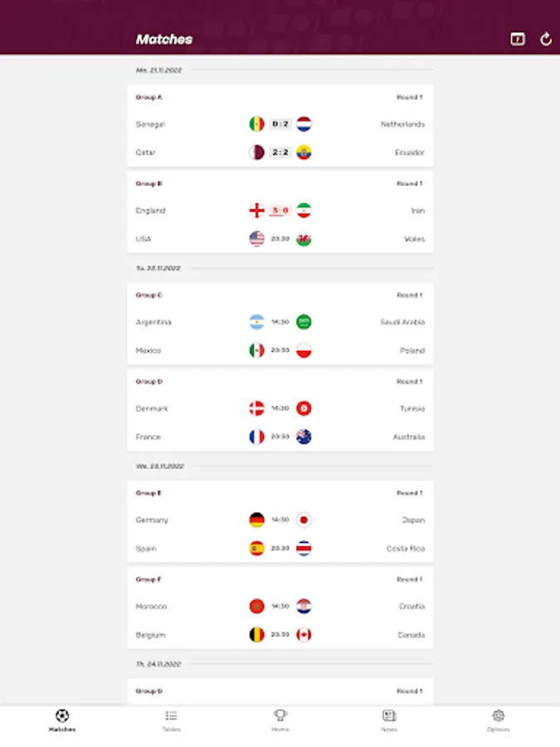Open the Qatar vs Ecuador 2:2 score
The height and width of the screenshot is (747, 560).
point(280,153)
